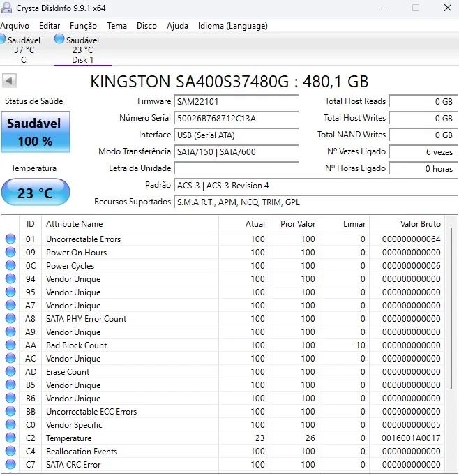Image resolution: width=459 pixels, height=476 pixels.
Task: Click the Recursos Suportados features field
Action: click(315, 202)
